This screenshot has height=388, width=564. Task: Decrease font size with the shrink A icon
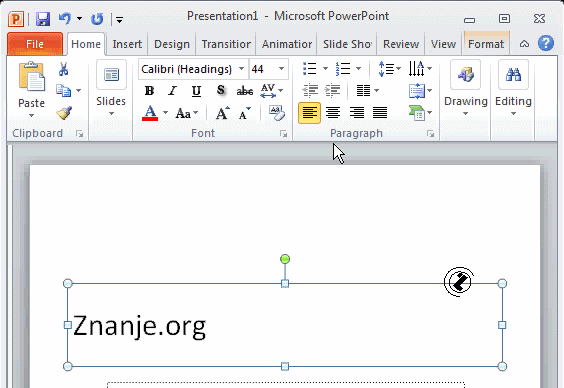(245, 113)
